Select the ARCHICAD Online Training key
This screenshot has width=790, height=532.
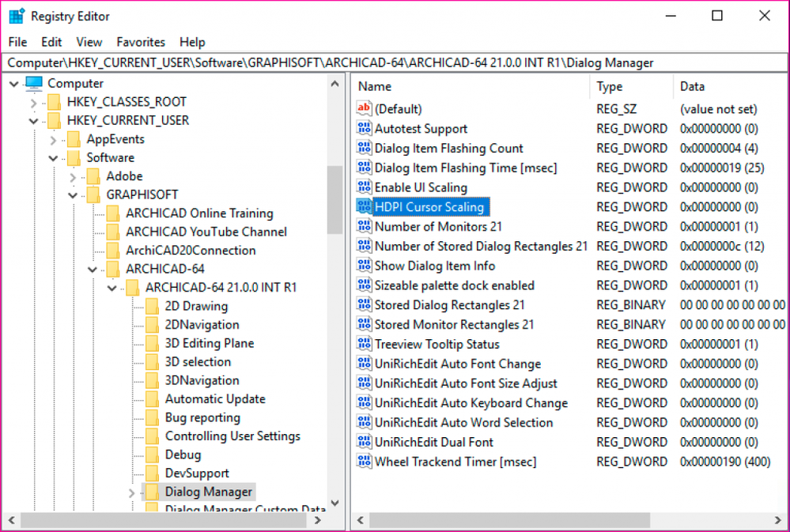click(199, 213)
